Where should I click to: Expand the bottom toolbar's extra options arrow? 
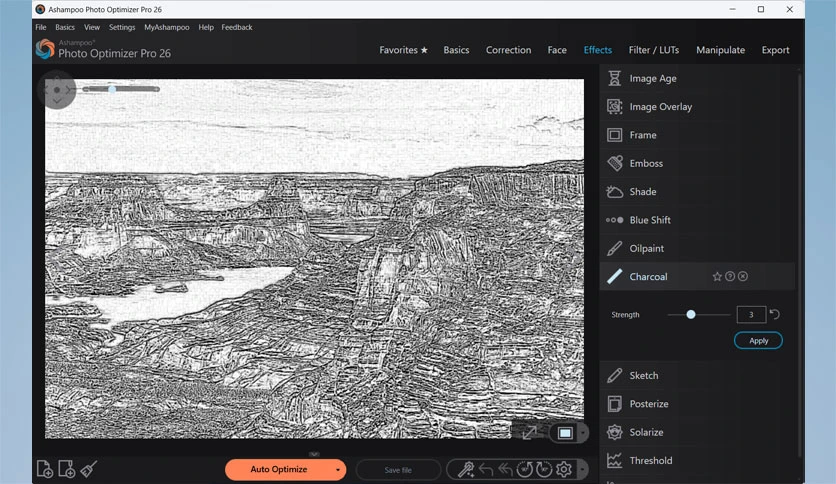click(x=582, y=470)
